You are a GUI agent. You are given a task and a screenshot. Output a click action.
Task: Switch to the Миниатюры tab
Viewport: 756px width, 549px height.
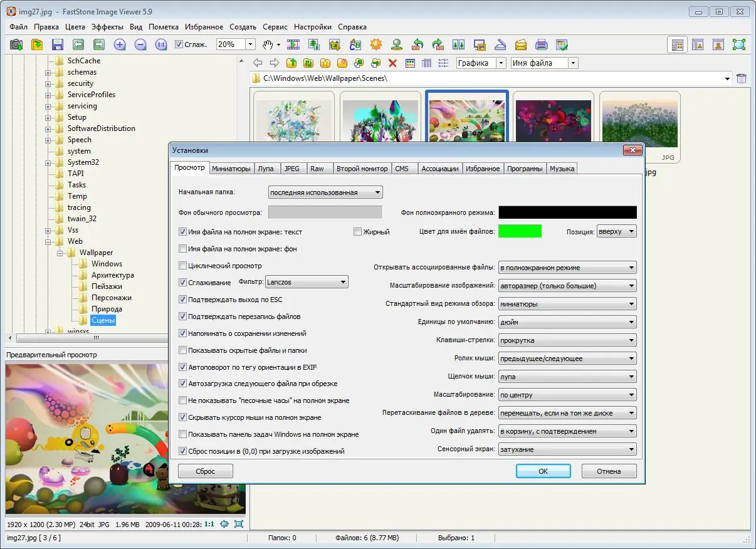click(231, 169)
